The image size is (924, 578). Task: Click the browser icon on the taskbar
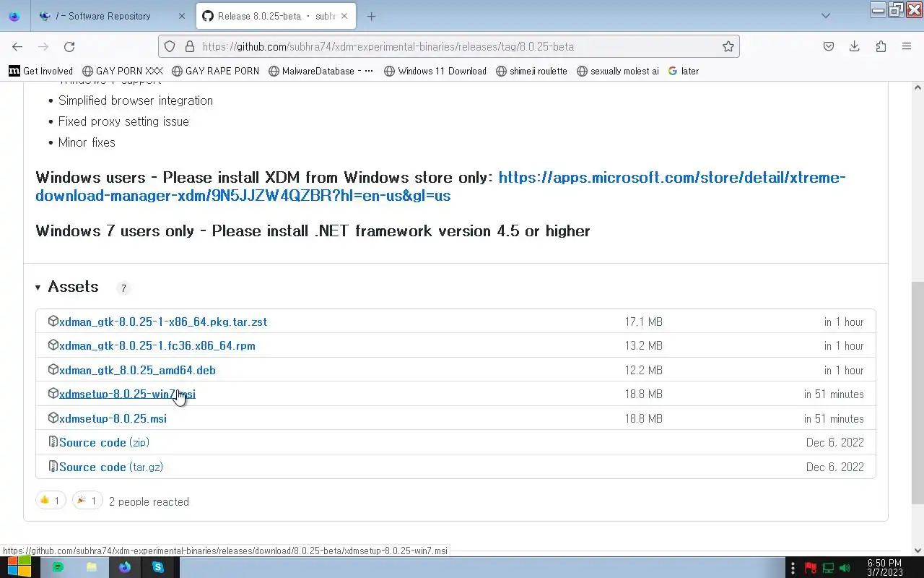[125, 567]
